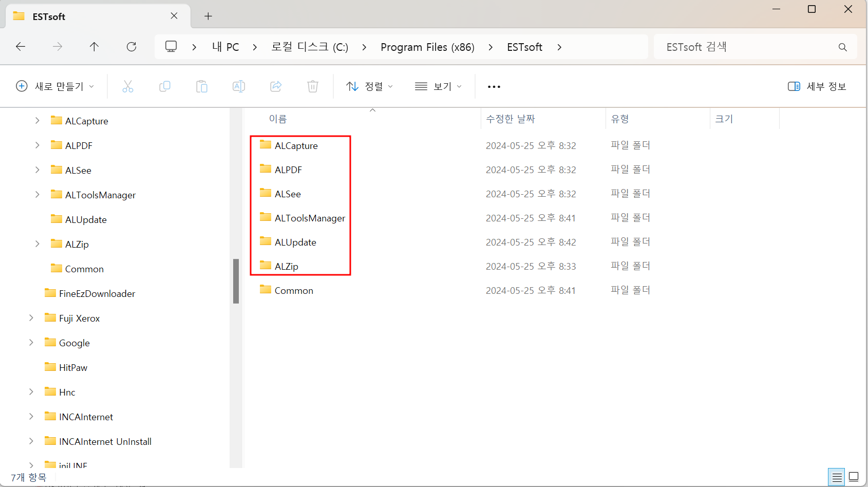
Task: Click the ESTsoft breadcrumb segment
Action: pos(524,47)
